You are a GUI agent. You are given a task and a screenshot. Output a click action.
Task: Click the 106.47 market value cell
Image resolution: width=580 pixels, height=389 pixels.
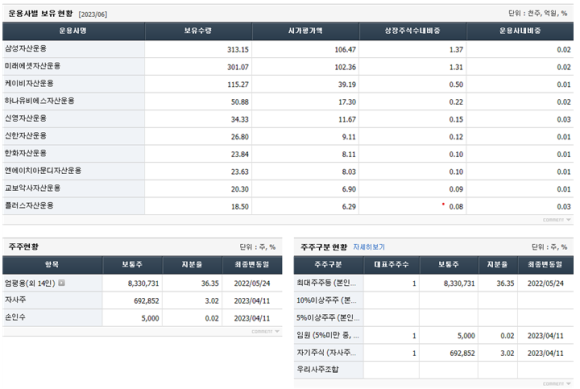(345, 50)
